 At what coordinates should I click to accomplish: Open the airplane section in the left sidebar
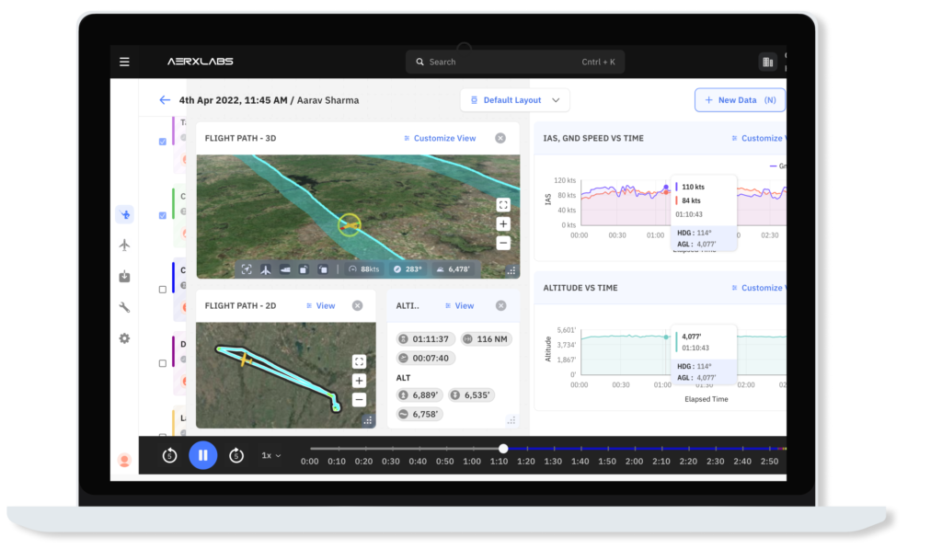point(124,245)
